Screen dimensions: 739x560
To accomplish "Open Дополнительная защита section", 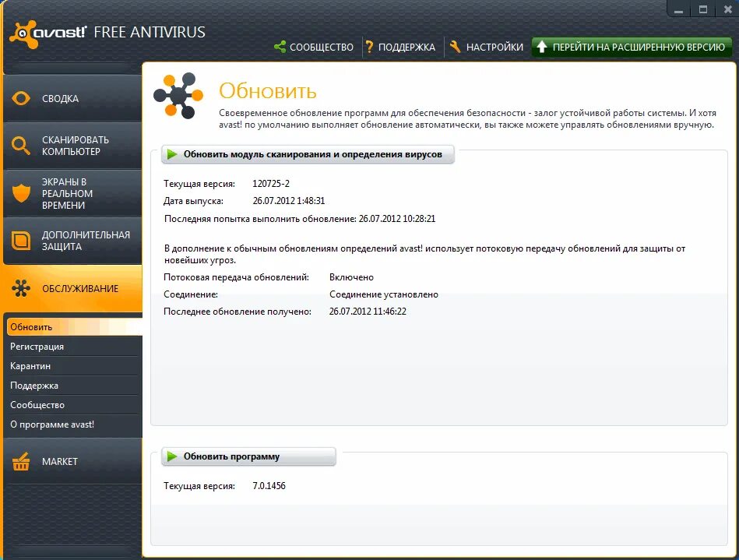I will tap(72, 241).
